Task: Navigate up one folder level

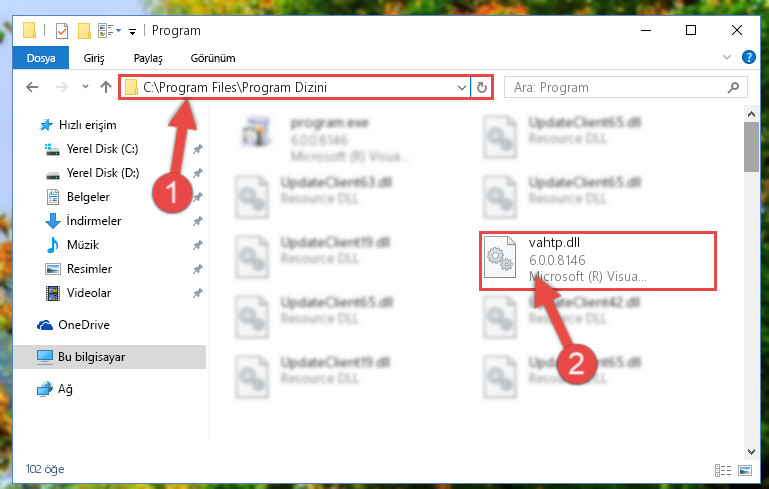Action: point(106,87)
